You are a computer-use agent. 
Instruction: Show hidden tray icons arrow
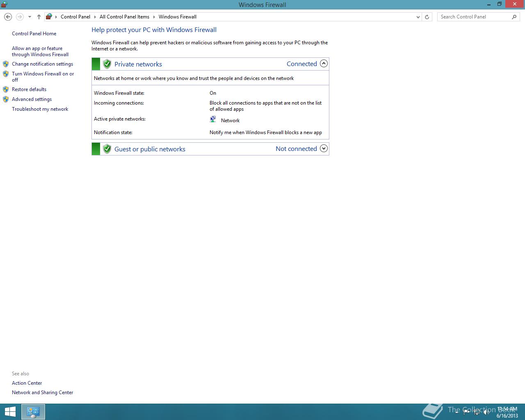pyautogui.click(x=457, y=412)
